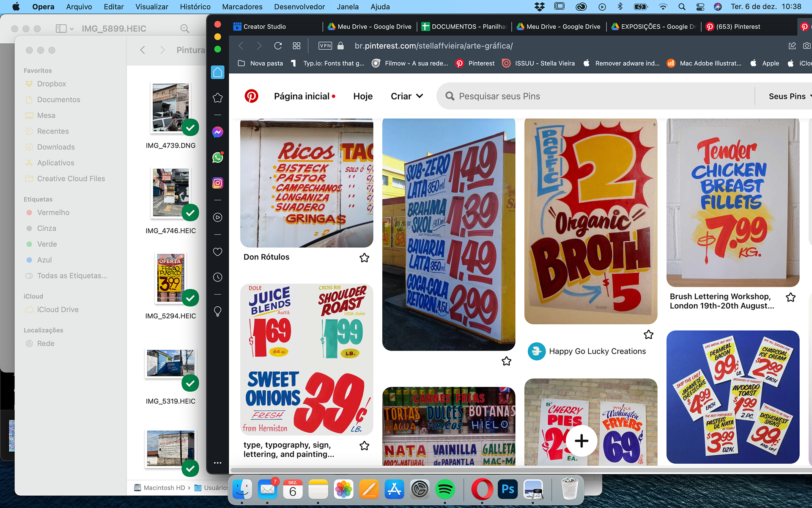Favorite the Don Rótulos pin star
Screen dimensions: 812x508
pos(364,257)
